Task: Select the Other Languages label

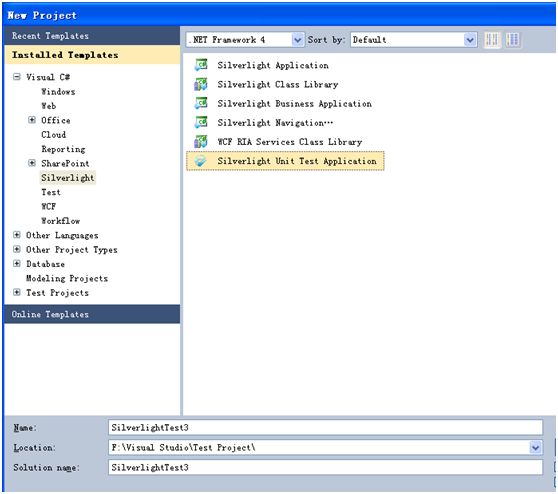Action: point(62,235)
